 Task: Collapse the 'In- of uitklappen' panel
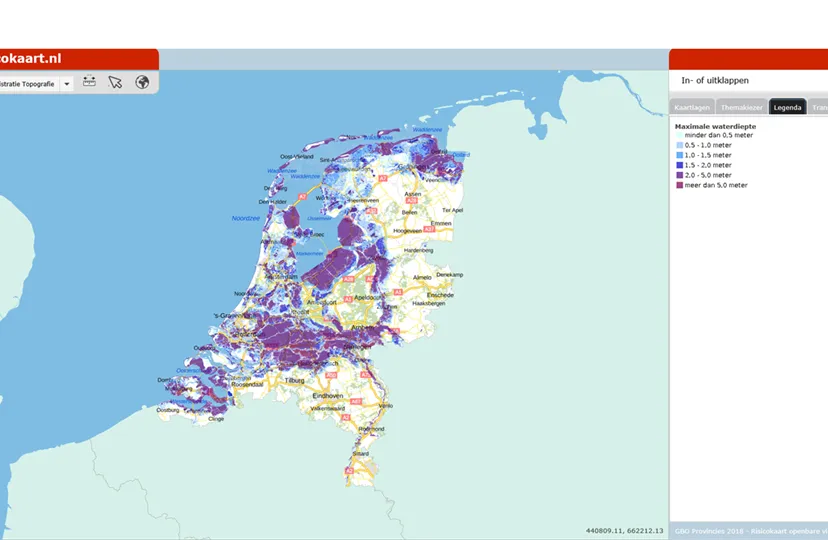pyautogui.click(x=714, y=80)
